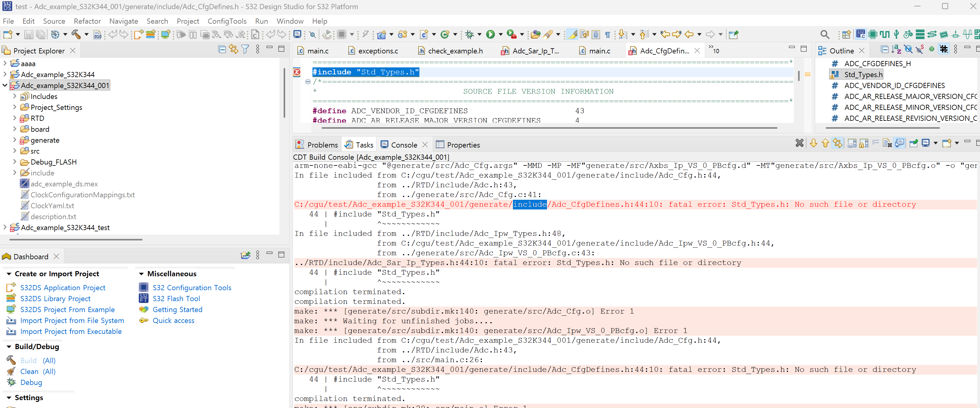
Task: Expand the generate folder
Action: pos(15,140)
